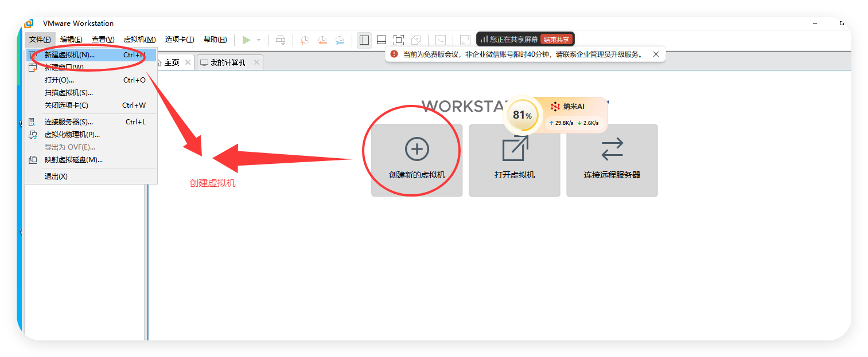Click the console output toolbar icon

click(x=440, y=40)
